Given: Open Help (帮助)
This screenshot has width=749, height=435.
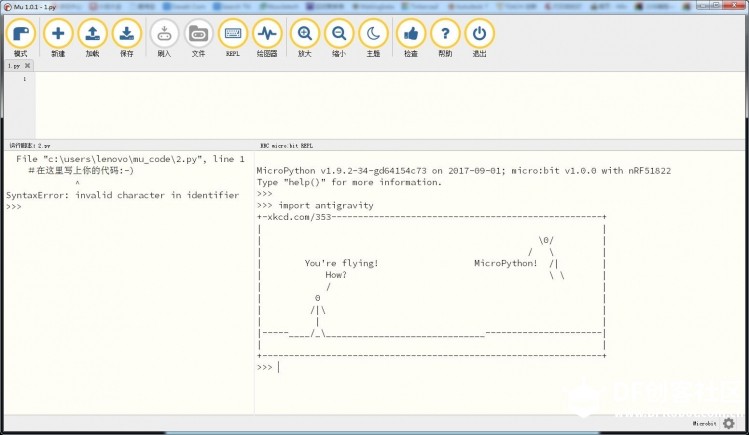Looking at the screenshot, I should pyautogui.click(x=445, y=38).
